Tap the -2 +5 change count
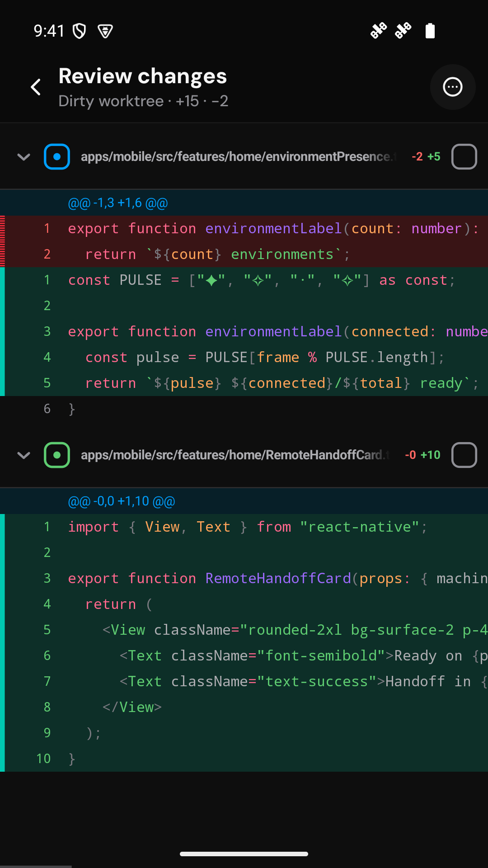488x868 pixels. click(x=426, y=156)
